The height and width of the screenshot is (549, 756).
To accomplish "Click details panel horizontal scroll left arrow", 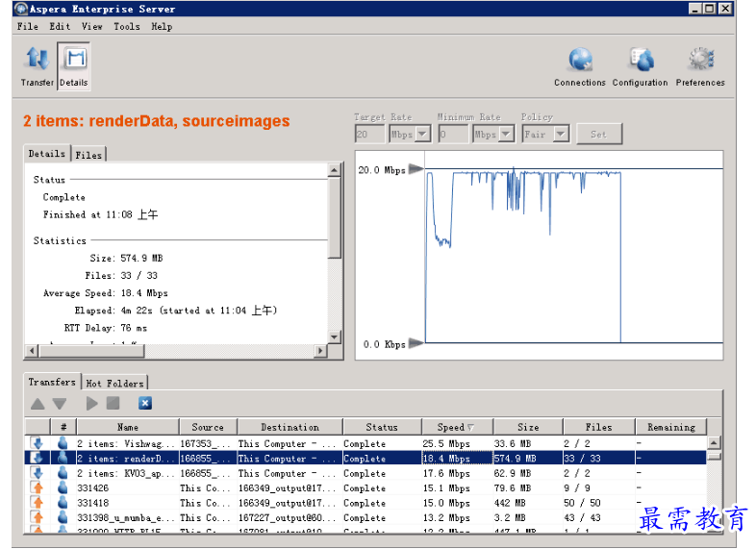I will [x=32, y=351].
